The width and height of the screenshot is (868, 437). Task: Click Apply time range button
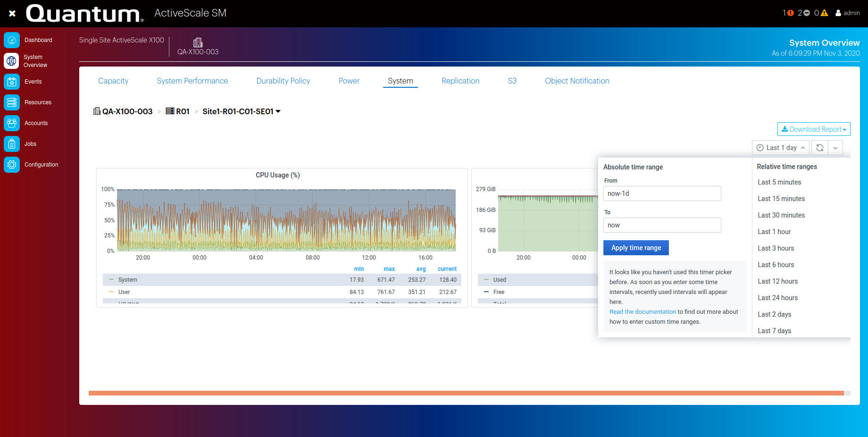click(636, 248)
